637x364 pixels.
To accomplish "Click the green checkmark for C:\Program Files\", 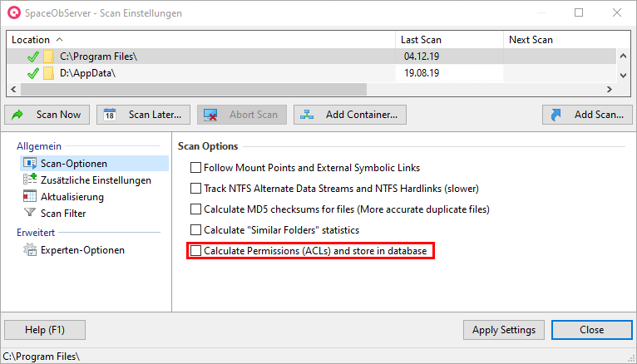I will 33,57.
